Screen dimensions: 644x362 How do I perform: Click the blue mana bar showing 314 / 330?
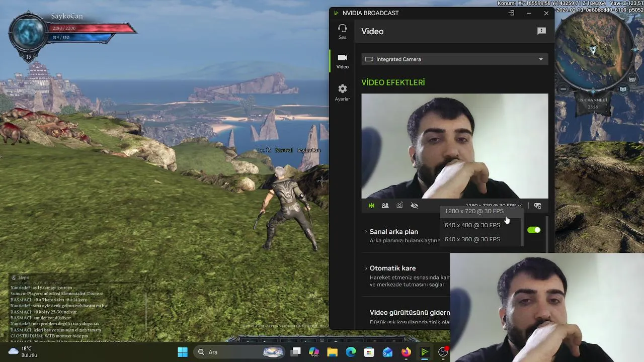[80, 38]
